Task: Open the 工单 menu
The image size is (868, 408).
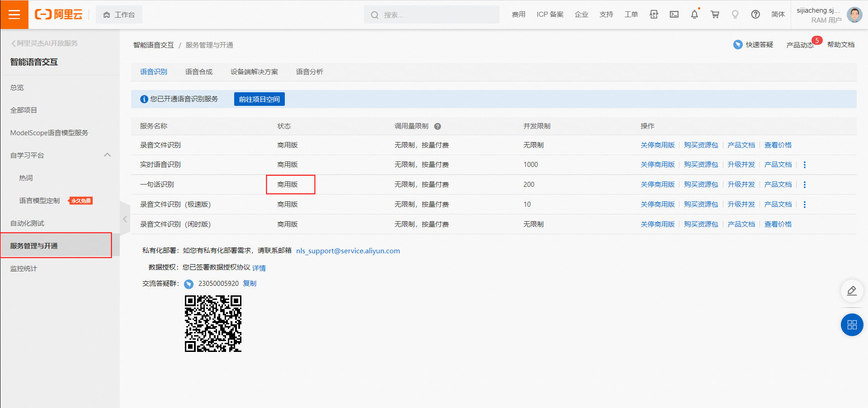Action: pos(631,14)
